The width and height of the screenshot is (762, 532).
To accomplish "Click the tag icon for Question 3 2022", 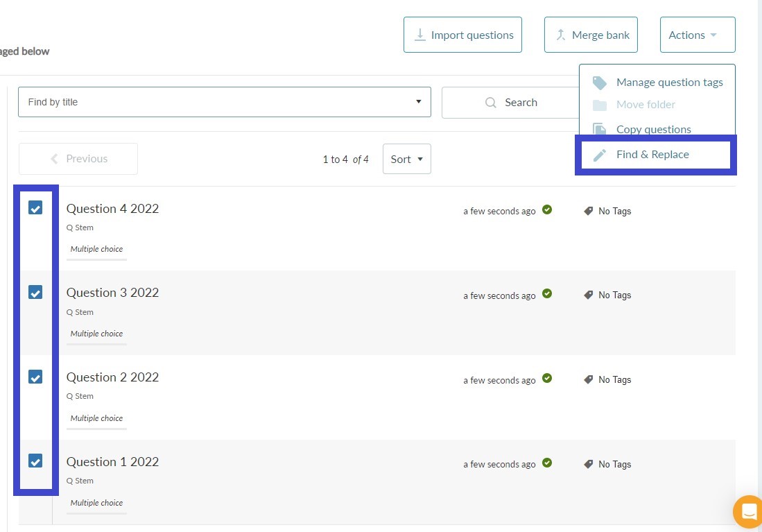I will tap(588, 295).
